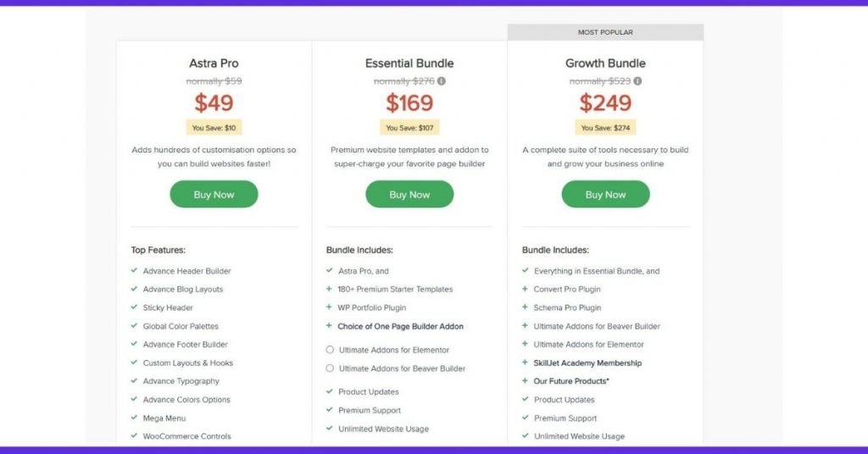Click Buy Now for the Growth Bundle
Image resolution: width=868 pixels, height=454 pixels.
(x=605, y=194)
